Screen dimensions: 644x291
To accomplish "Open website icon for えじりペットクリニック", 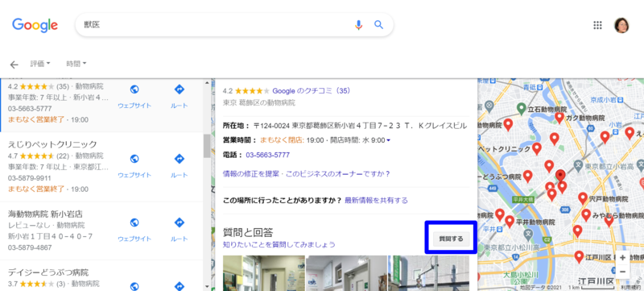I will [x=134, y=159].
